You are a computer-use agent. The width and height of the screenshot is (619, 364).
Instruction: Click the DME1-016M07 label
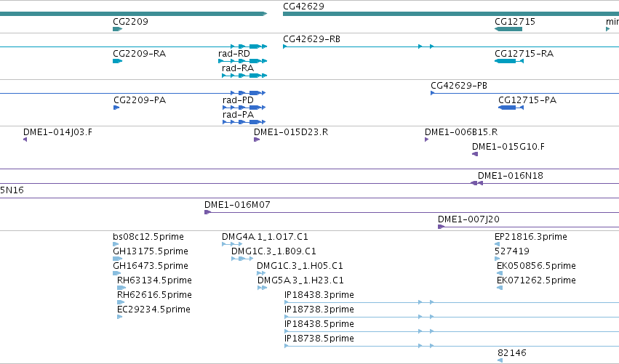(x=237, y=205)
